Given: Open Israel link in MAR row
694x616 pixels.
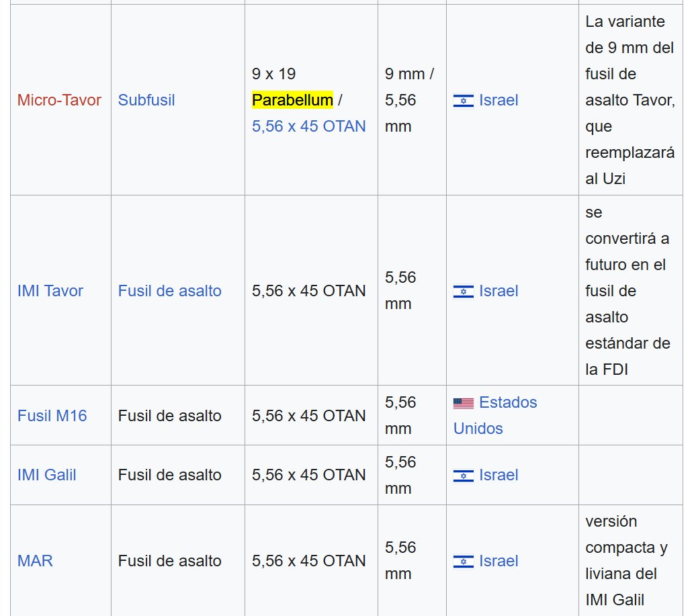Looking at the screenshot, I should (x=498, y=561).
